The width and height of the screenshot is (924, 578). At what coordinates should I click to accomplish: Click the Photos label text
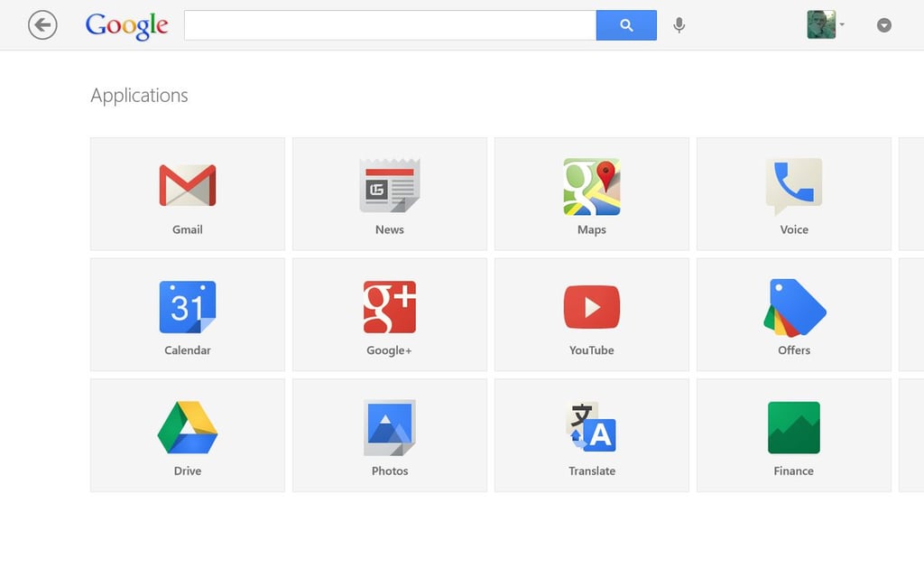point(390,471)
